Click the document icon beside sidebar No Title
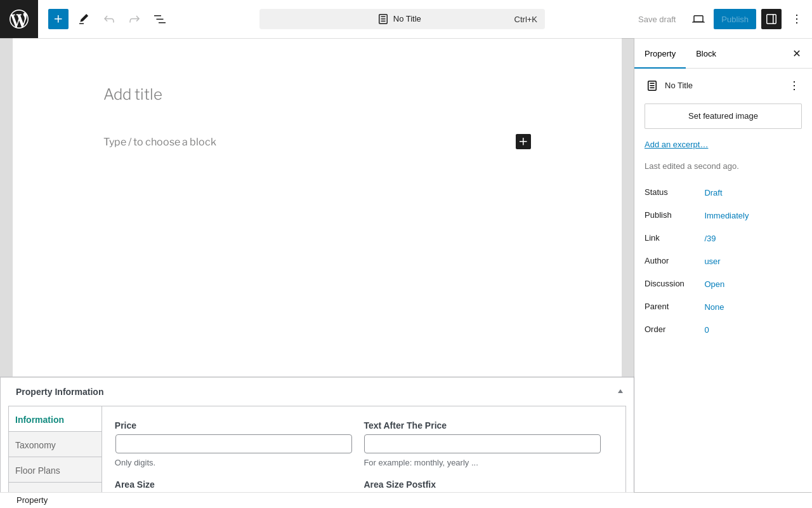This screenshot has width=812, height=508. point(652,86)
